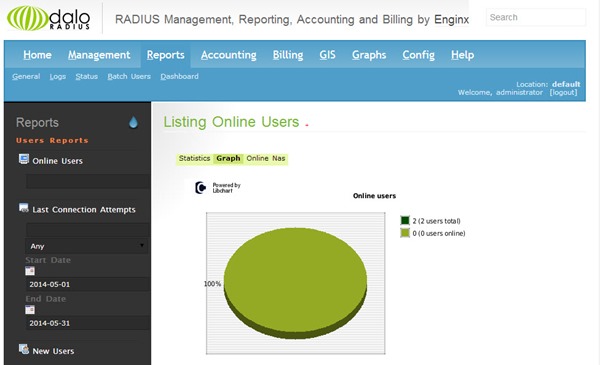Click into the Search field
The image size is (600, 365).
tap(536, 17)
